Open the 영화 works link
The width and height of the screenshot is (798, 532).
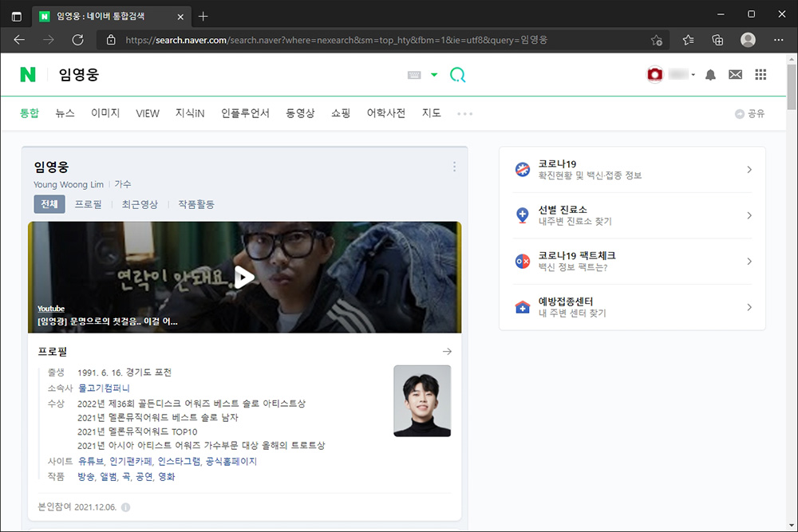point(167,476)
